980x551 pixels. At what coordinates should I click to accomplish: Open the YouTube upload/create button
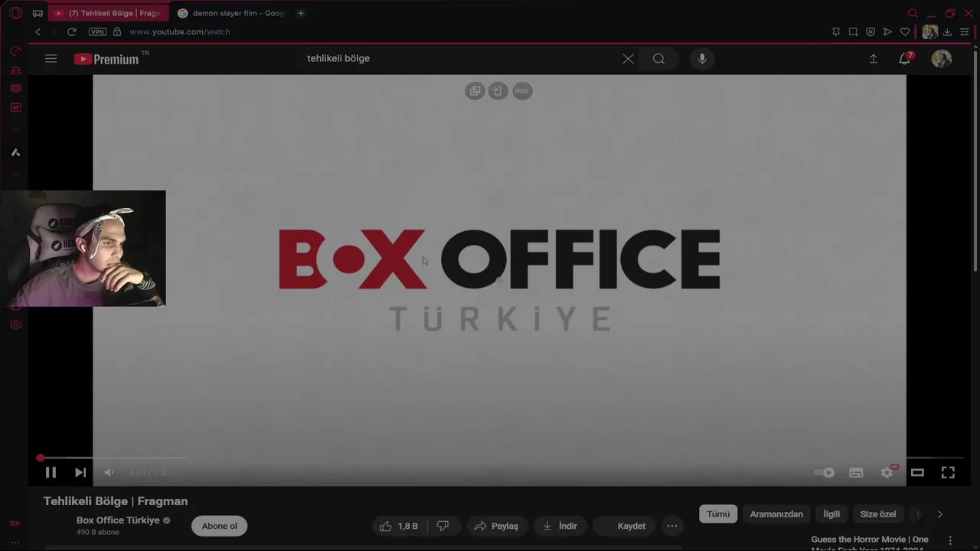click(x=873, y=58)
